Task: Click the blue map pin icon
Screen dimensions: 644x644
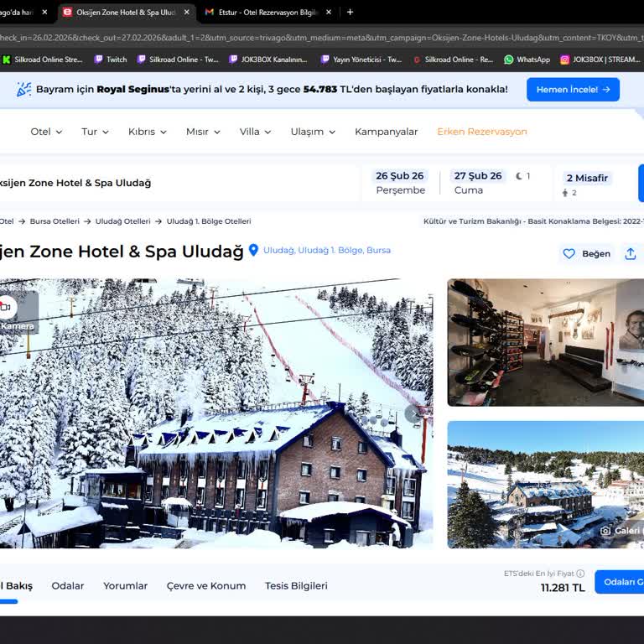Action: pyautogui.click(x=253, y=250)
